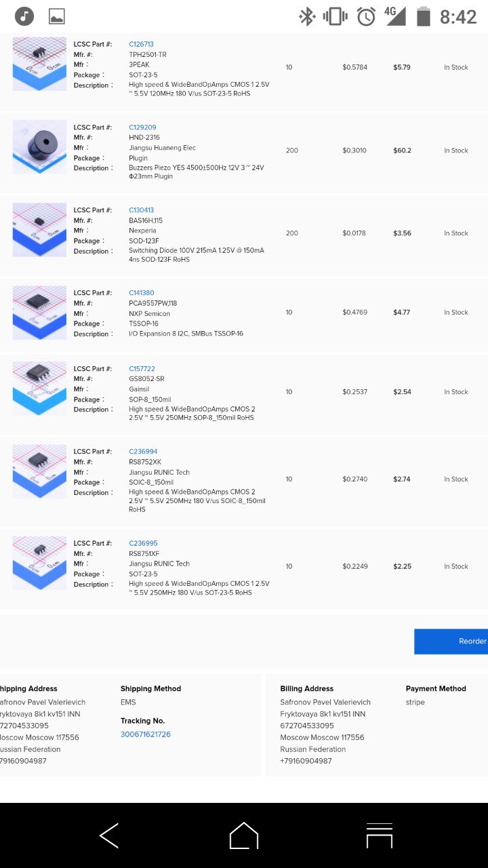
Task: Select total price $60.2
Action: (402, 151)
